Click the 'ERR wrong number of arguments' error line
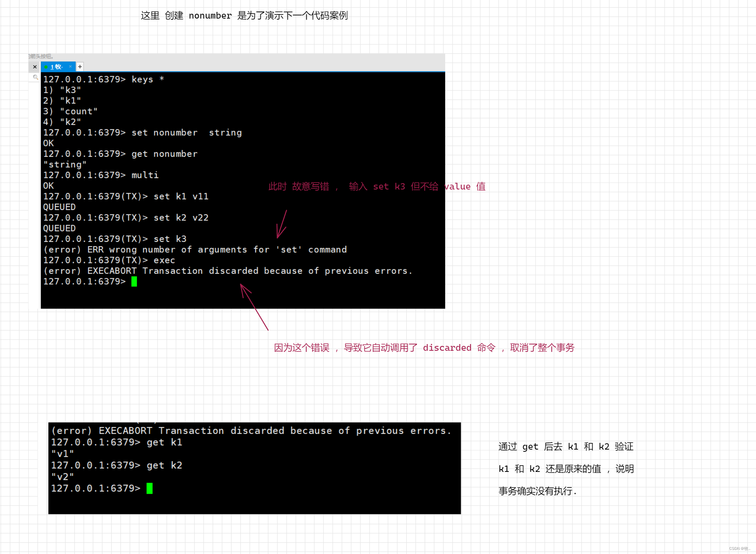Viewport: 756px width, 554px height. tap(195, 250)
